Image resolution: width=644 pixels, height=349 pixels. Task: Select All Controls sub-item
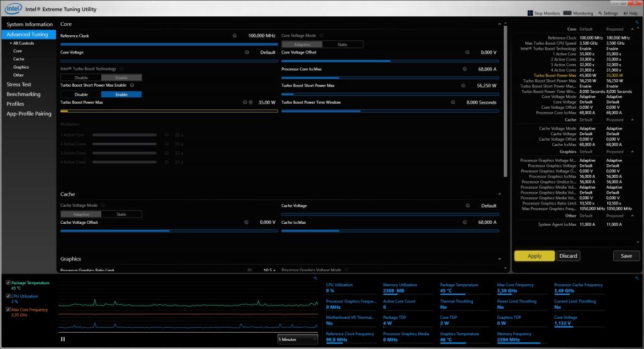(23, 43)
